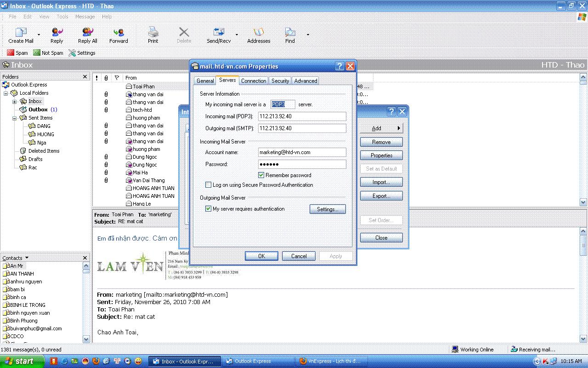Close the Folders pane
The width and height of the screenshot is (588, 368).
[85, 77]
